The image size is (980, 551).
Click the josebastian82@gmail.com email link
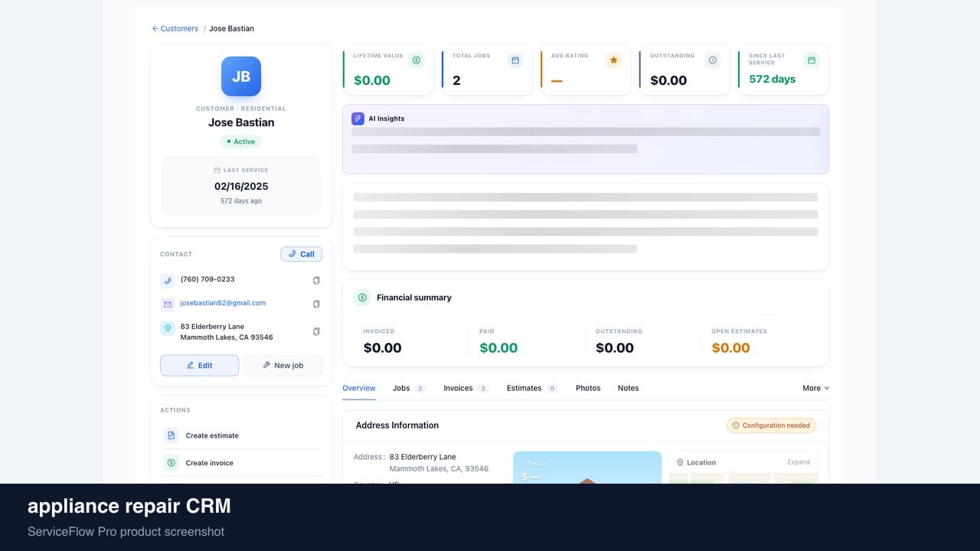pyautogui.click(x=223, y=303)
